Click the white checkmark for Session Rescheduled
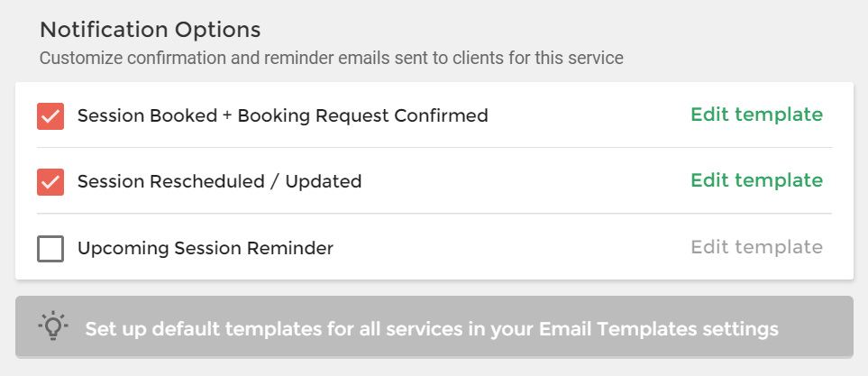The width and height of the screenshot is (868, 376). pos(50,182)
